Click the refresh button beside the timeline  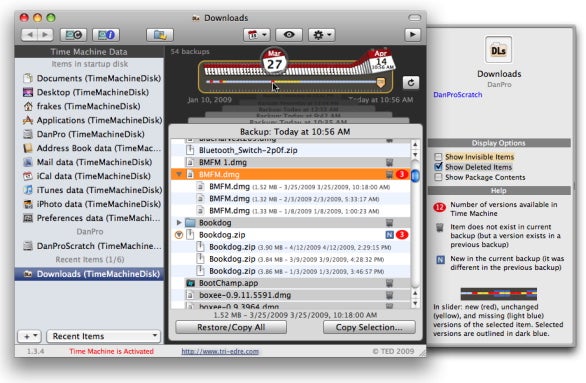pyautogui.click(x=411, y=83)
